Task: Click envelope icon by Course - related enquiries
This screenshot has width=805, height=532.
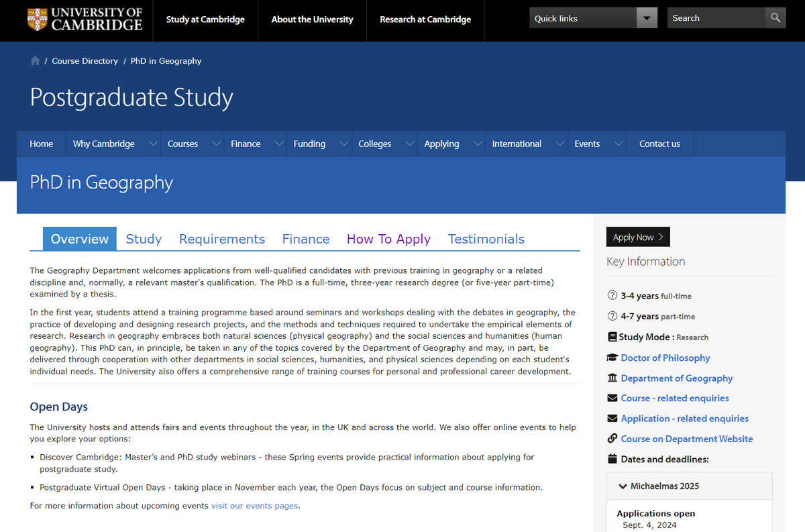Action: 612,398
